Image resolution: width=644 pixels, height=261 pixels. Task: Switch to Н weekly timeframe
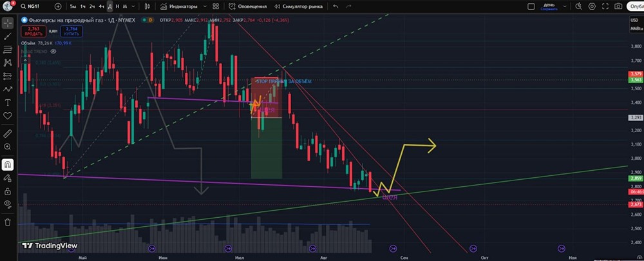[117, 6]
